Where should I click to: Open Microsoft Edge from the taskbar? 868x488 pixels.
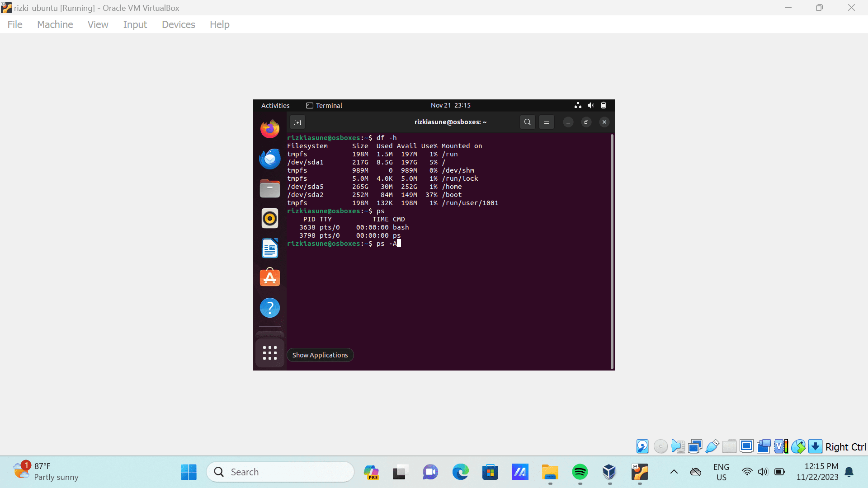click(x=460, y=472)
